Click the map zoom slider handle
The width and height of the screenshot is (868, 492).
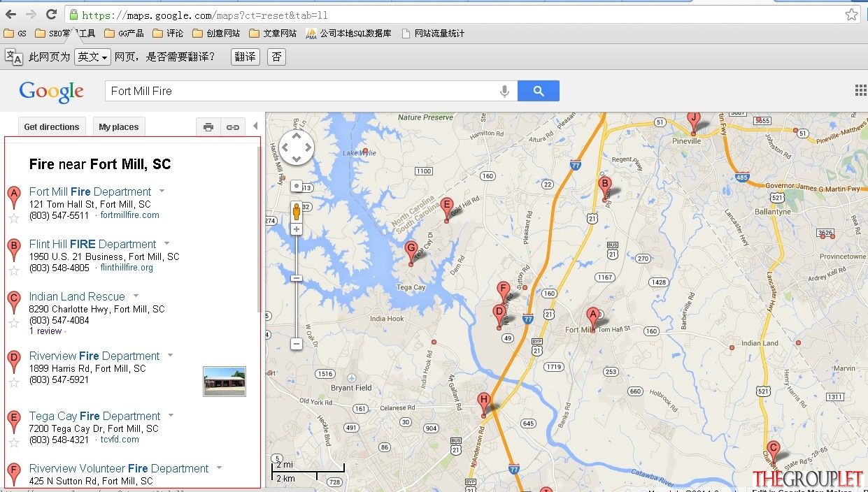click(297, 278)
